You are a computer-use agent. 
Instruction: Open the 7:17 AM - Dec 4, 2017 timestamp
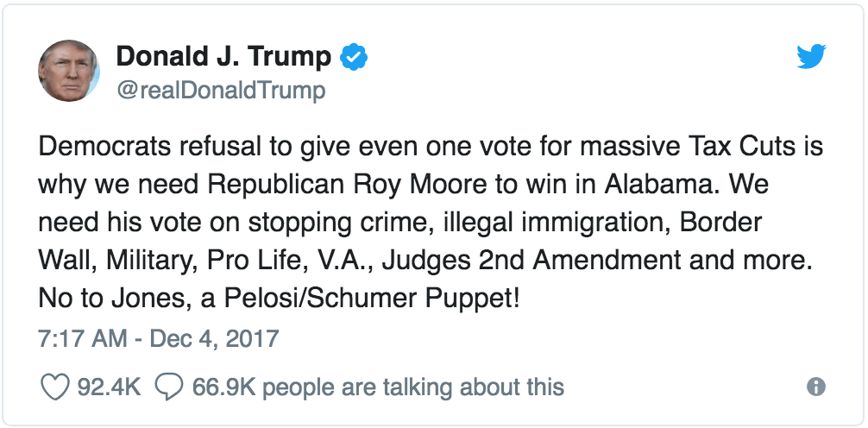point(160,337)
